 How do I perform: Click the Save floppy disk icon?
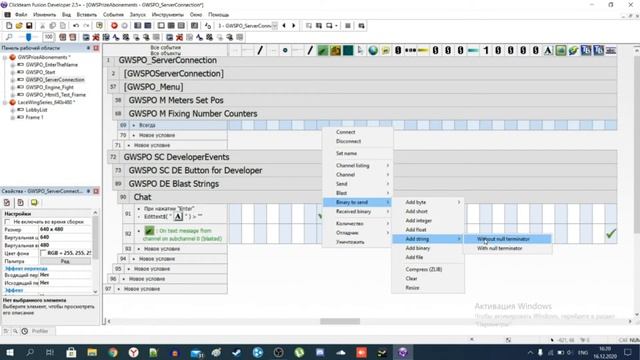point(29,26)
